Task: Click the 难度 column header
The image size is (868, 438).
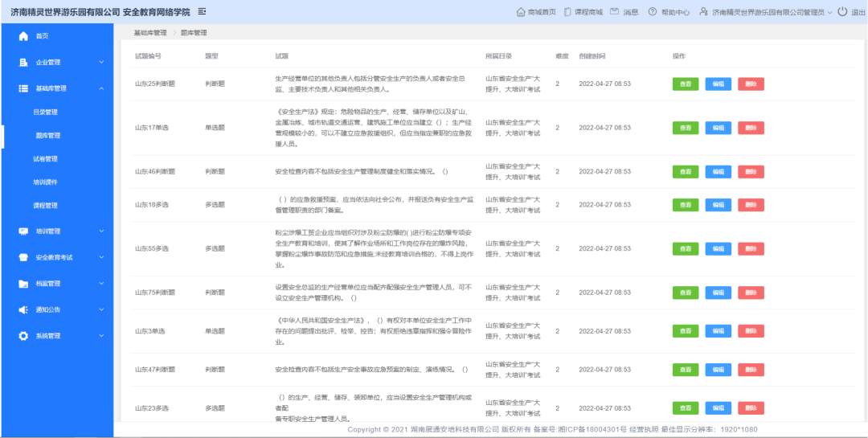Action: (563, 56)
